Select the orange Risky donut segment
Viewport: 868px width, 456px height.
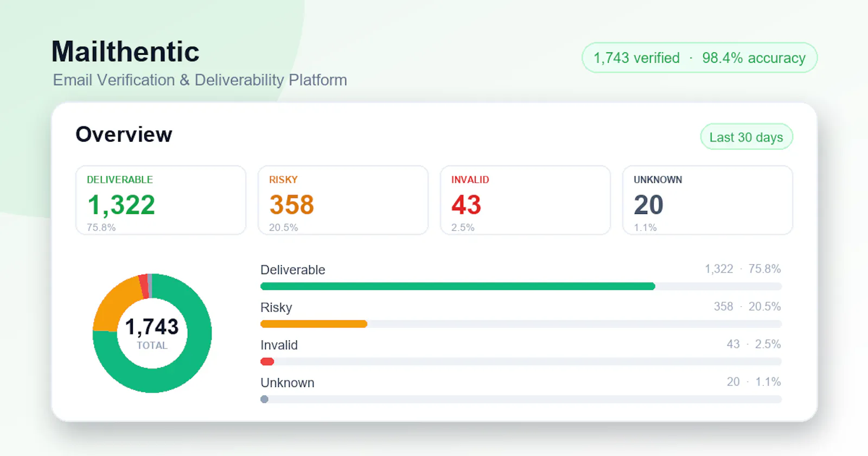coord(113,303)
